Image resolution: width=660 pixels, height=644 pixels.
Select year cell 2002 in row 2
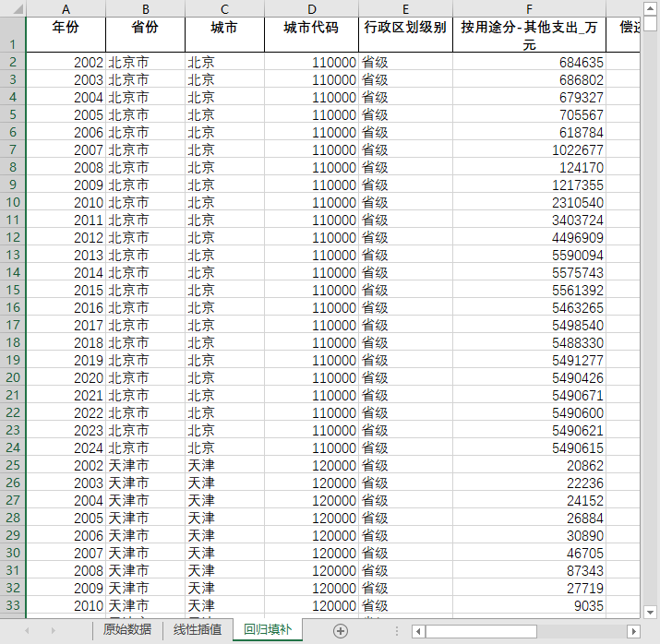pyautogui.click(x=66, y=62)
